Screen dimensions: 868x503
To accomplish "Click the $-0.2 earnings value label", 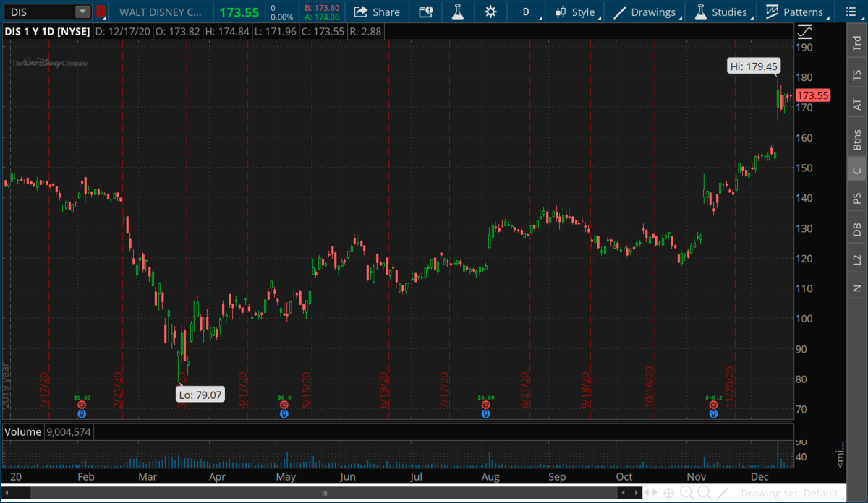I will (714, 397).
